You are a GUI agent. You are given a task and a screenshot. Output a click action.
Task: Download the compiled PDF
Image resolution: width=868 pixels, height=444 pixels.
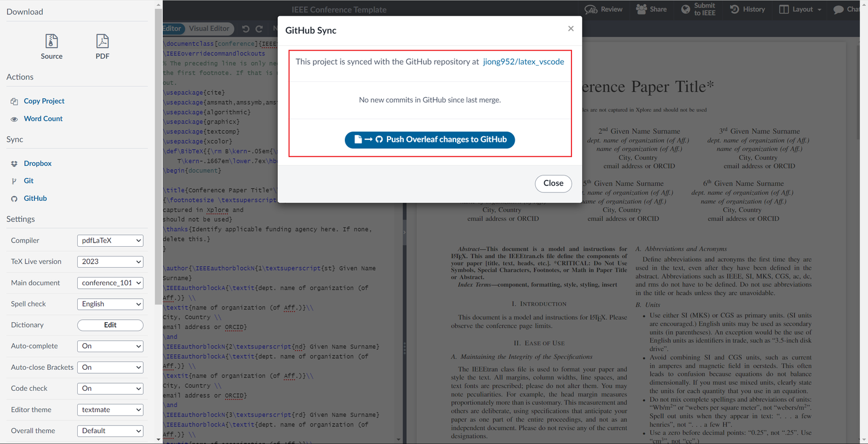point(102,45)
